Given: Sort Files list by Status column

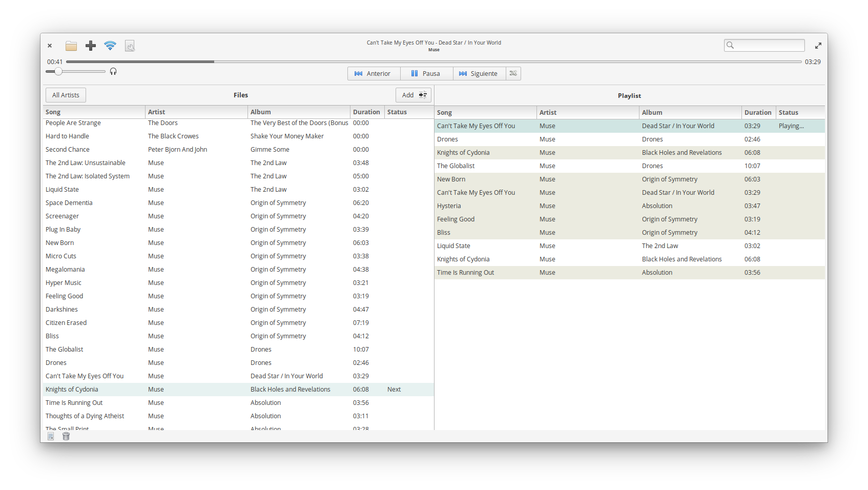Looking at the screenshot, I should coord(409,112).
